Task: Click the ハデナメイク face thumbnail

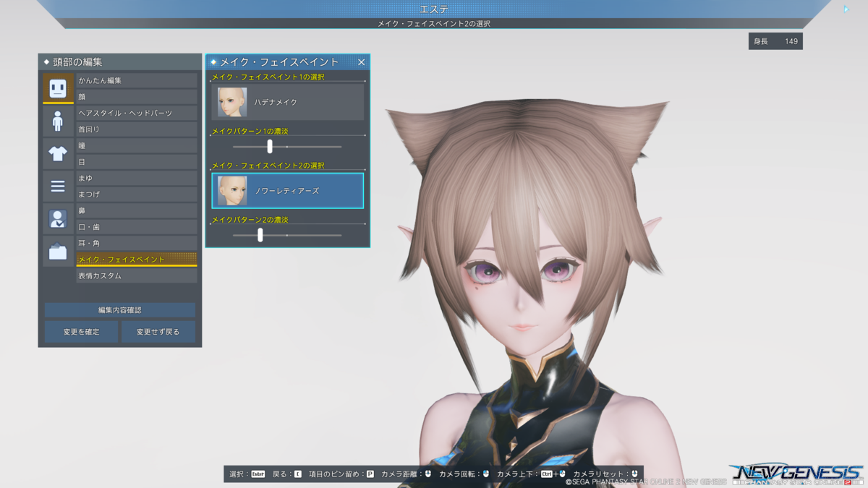Action: coord(232,103)
